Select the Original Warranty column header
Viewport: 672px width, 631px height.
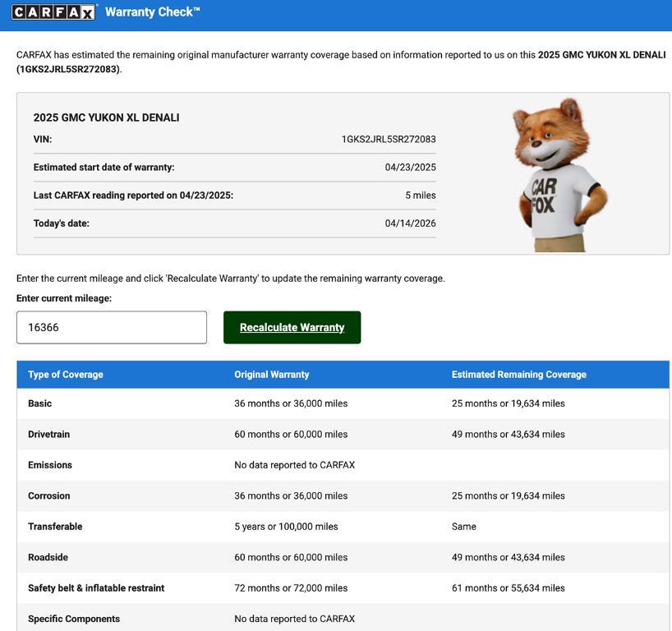[272, 375]
